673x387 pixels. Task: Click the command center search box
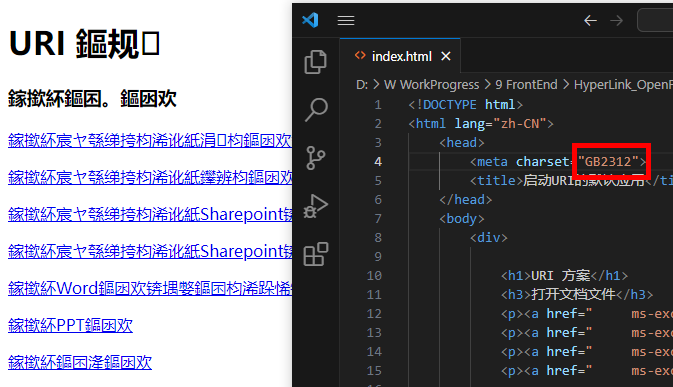[x=655, y=20]
